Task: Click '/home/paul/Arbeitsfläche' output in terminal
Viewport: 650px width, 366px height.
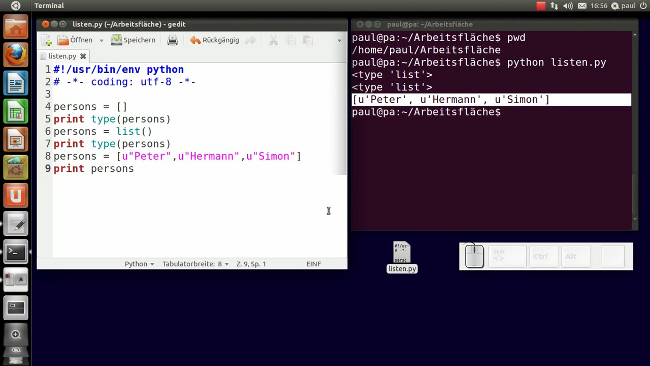Action: tap(426, 50)
